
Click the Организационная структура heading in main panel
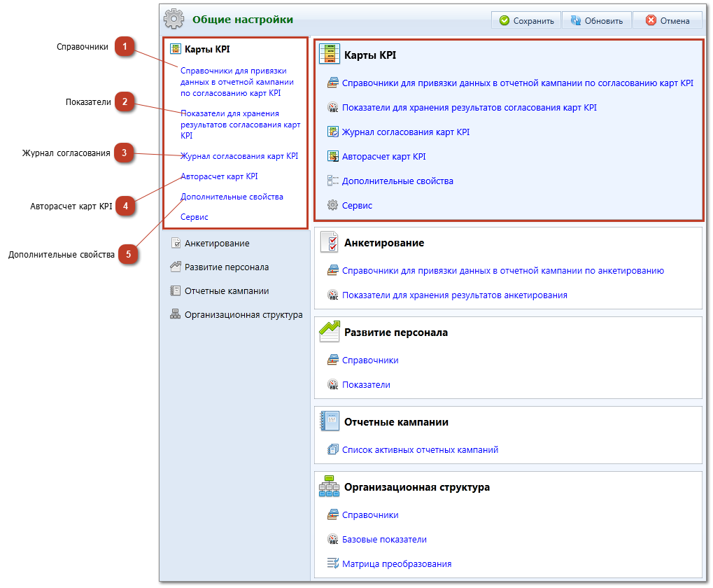(417, 487)
